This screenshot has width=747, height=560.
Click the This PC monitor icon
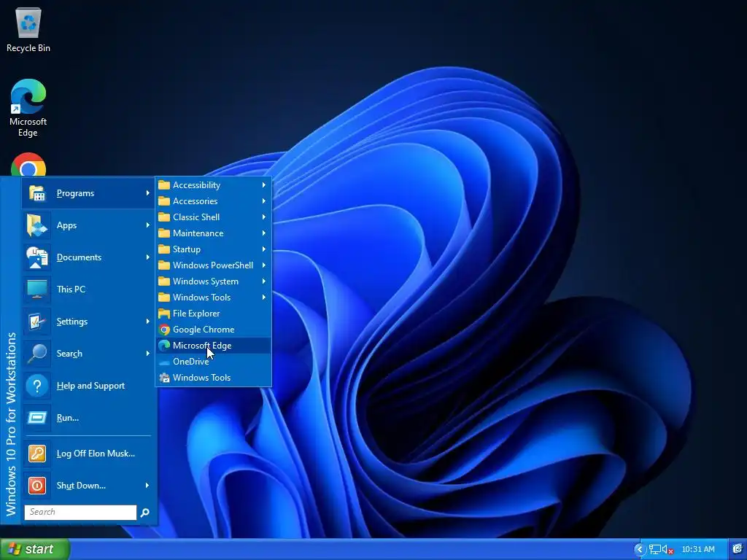36,289
